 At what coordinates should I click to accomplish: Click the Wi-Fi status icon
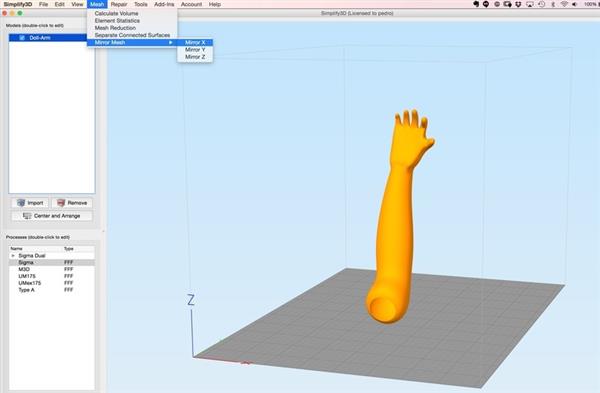click(564, 4)
